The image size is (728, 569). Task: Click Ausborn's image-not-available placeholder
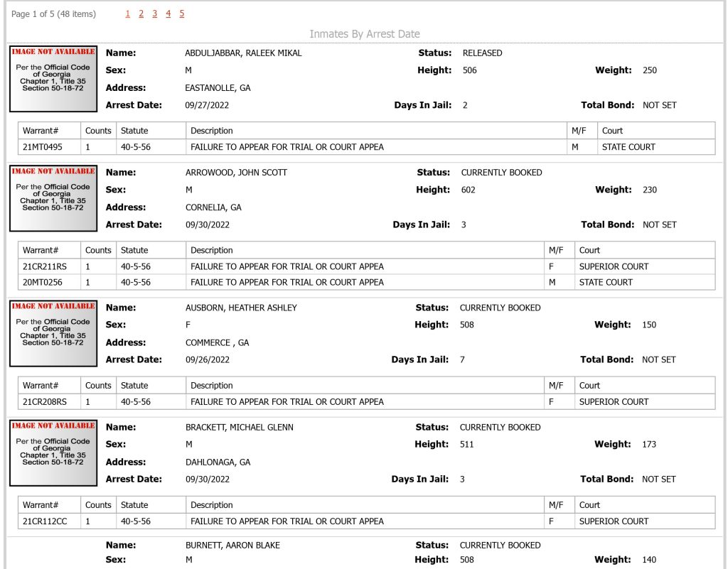point(53,333)
